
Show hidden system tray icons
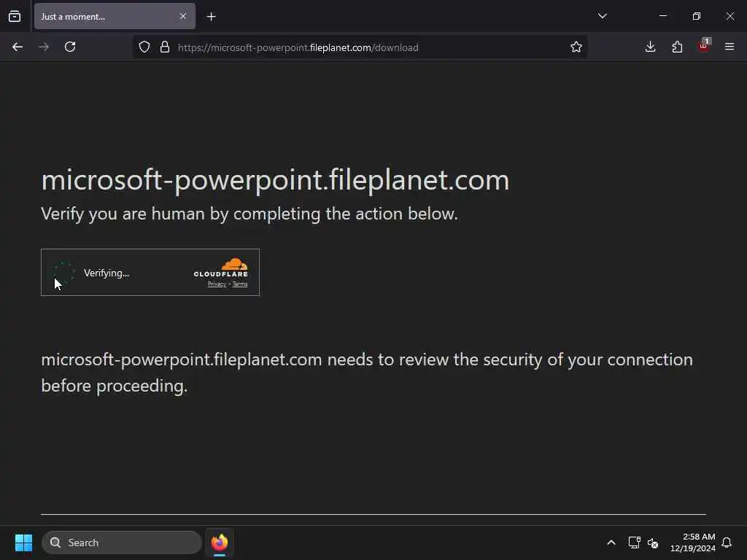pos(611,542)
